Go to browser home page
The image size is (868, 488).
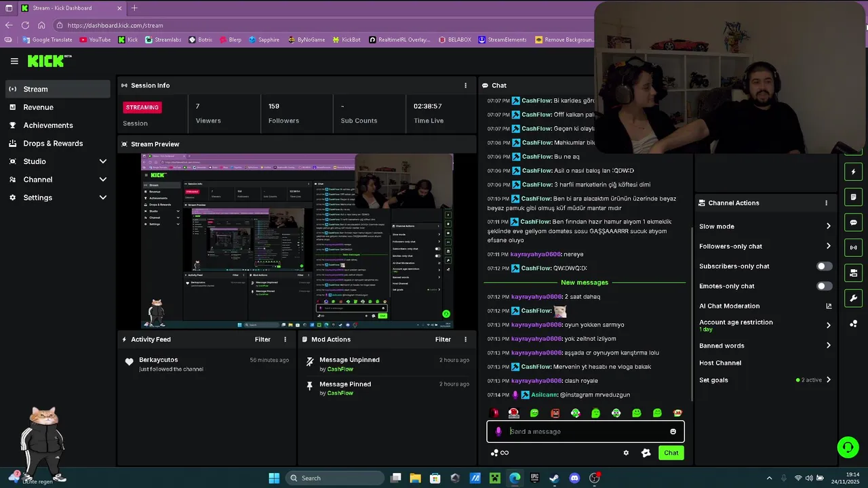pyautogui.click(x=41, y=25)
